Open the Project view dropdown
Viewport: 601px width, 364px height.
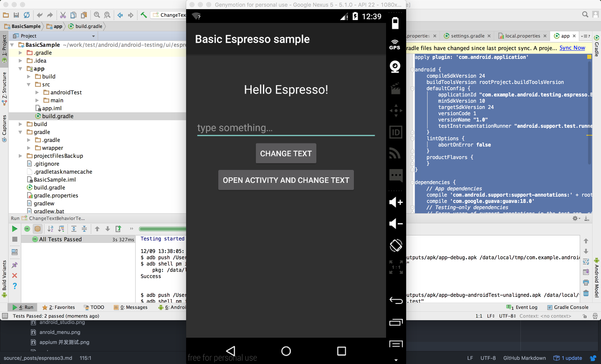click(93, 36)
